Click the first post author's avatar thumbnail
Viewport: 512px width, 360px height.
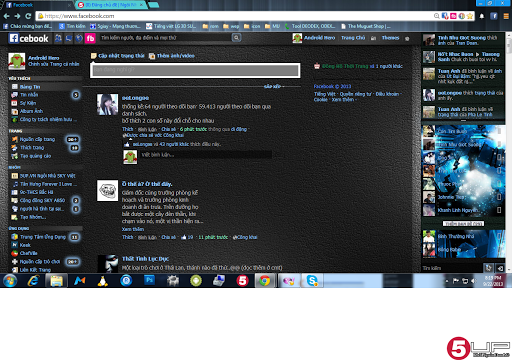coord(107,104)
